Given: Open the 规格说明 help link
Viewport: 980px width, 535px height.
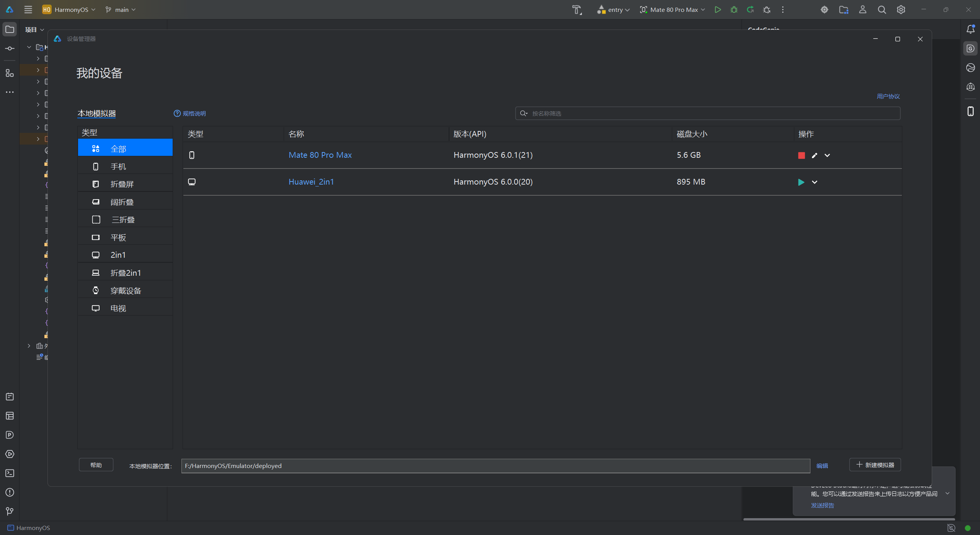Looking at the screenshot, I should (x=190, y=113).
